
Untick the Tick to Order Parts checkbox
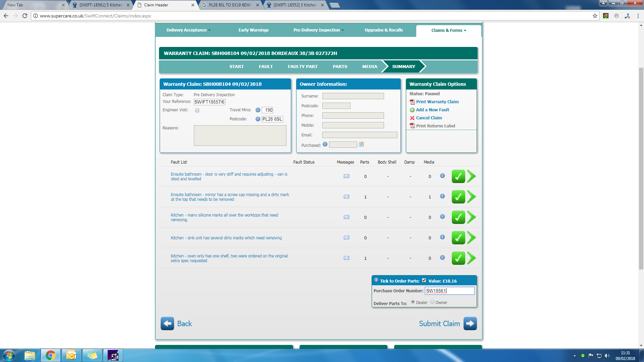pyautogui.click(x=424, y=281)
